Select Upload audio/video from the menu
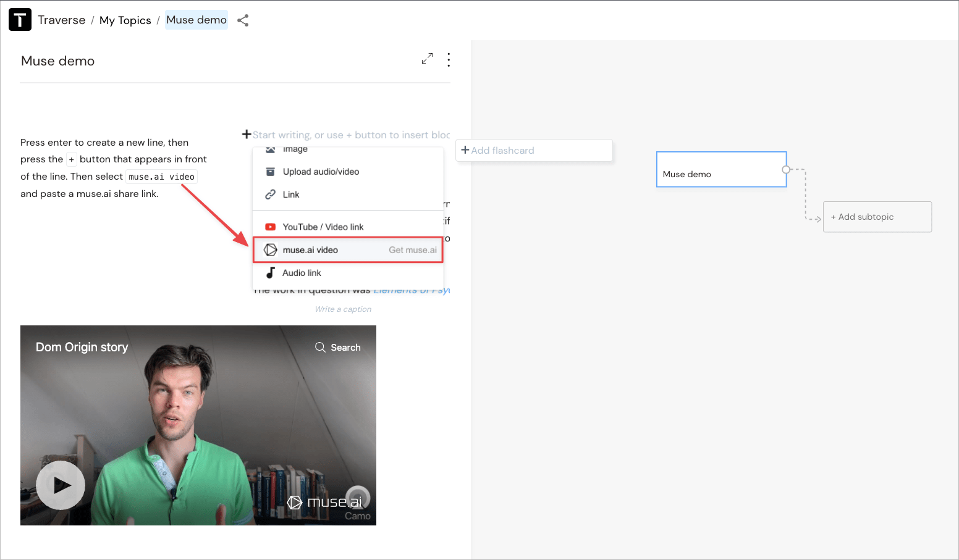The width and height of the screenshot is (959, 560). tap(321, 172)
